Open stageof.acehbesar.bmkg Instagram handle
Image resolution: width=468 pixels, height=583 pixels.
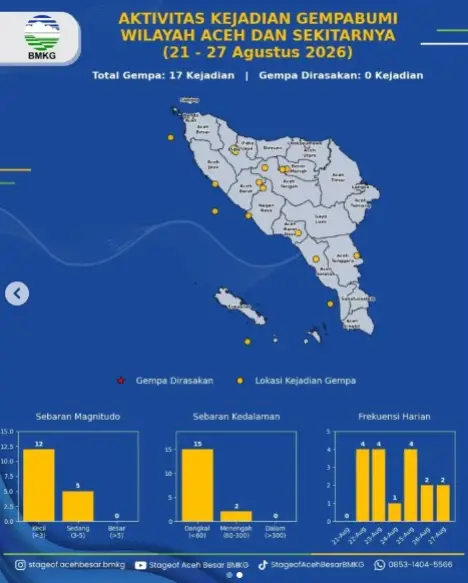[77, 565]
